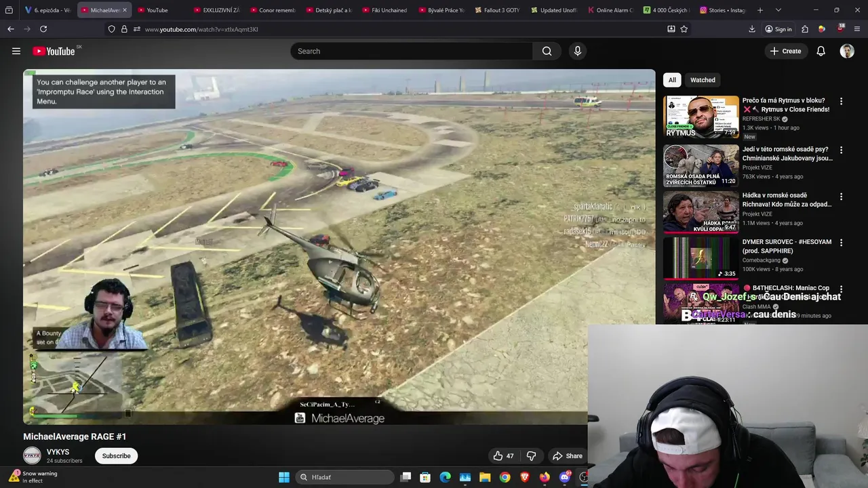The image size is (868, 488).
Task: Reload the page with the refresh icon
Action: pyautogui.click(x=43, y=29)
